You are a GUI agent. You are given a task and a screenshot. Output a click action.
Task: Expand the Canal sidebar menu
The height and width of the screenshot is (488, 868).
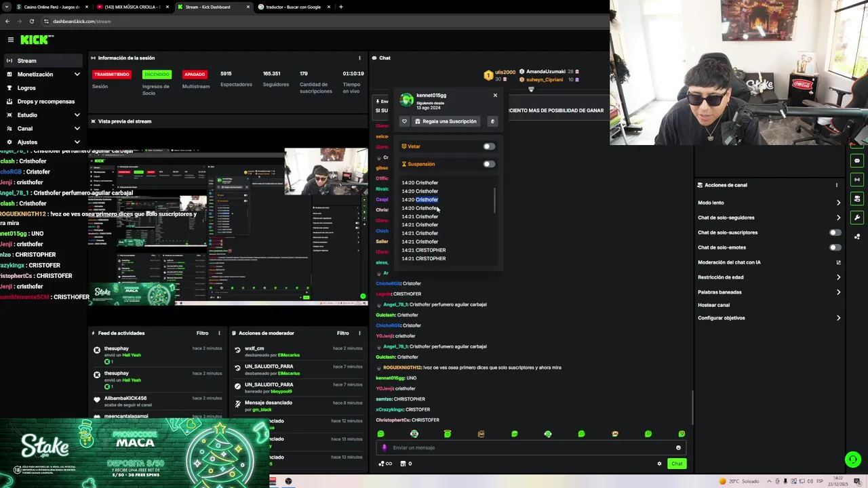coord(42,128)
